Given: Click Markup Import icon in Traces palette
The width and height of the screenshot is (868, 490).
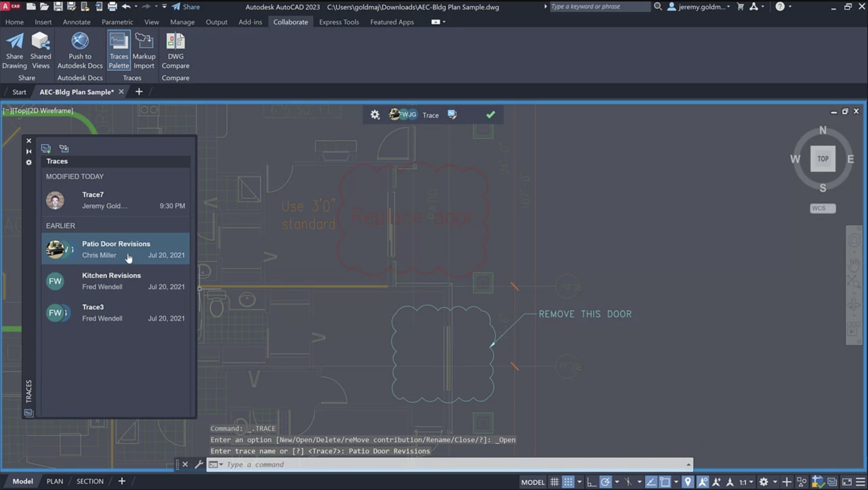Looking at the screenshot, I should [x=64, y=148].
